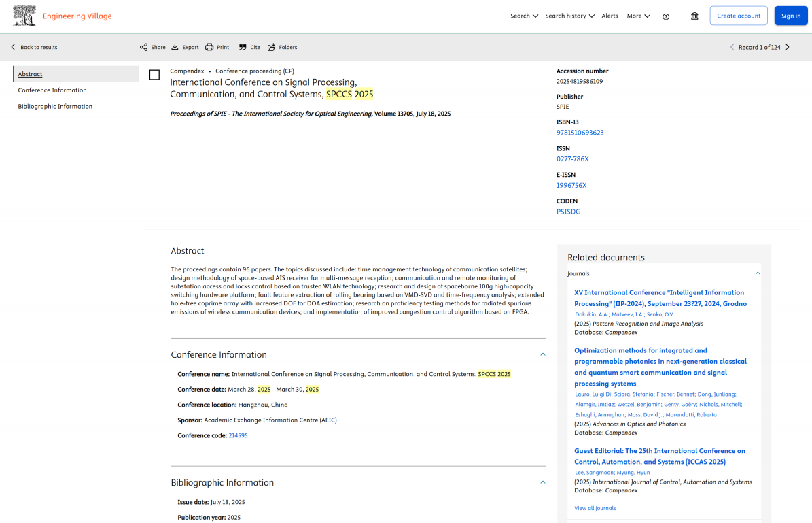
Task: Click author Lee, Sangmoon
Action: (594, 472)
